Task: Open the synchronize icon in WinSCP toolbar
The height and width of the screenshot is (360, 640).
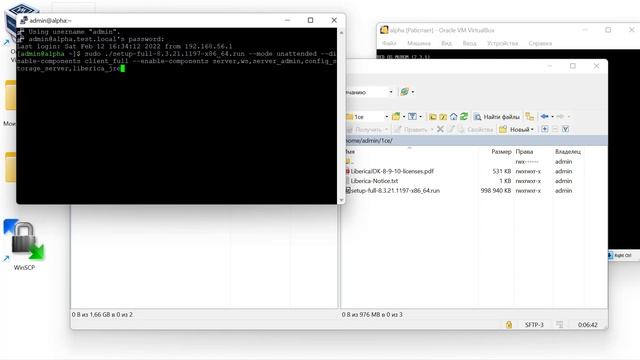Action: [404, 92]
